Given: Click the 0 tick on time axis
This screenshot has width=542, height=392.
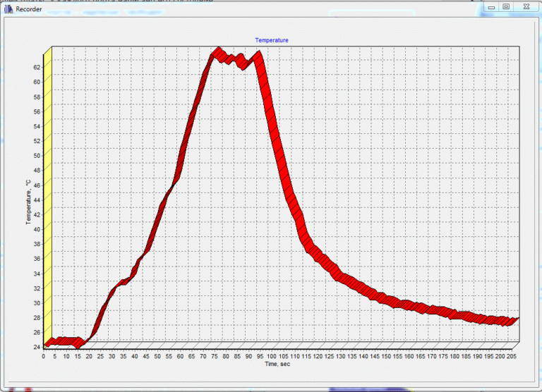Looking at the screenshot, I should coord(44,356).
